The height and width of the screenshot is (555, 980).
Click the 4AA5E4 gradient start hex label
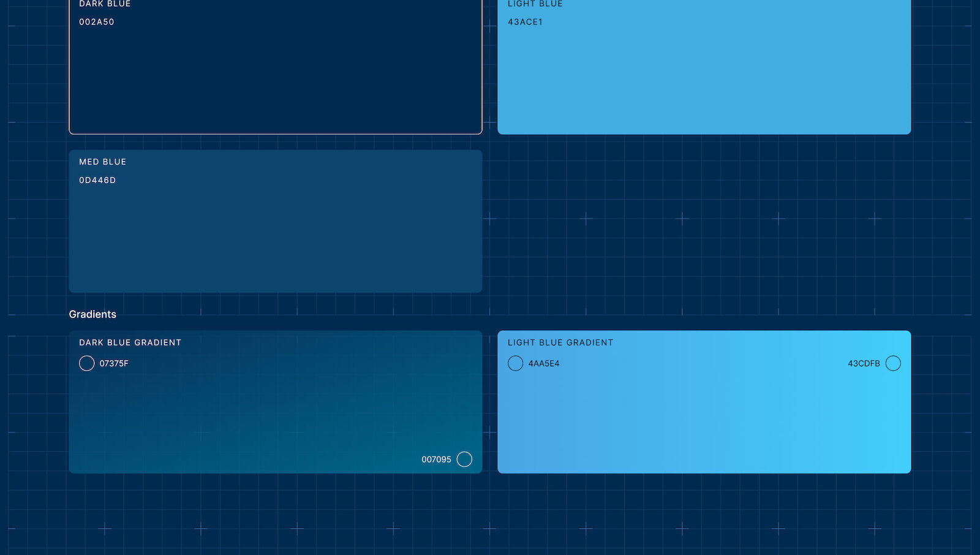click(x=544, y=363)
